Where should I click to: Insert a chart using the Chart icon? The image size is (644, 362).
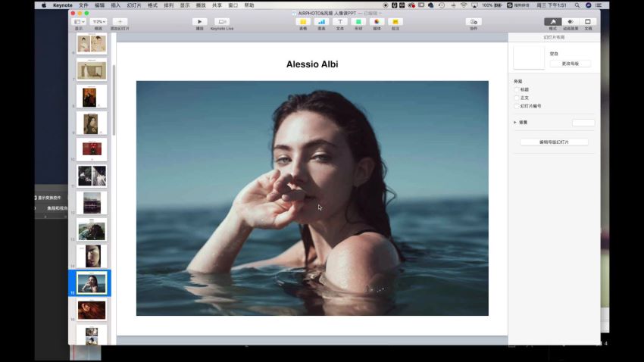(321, 22)
